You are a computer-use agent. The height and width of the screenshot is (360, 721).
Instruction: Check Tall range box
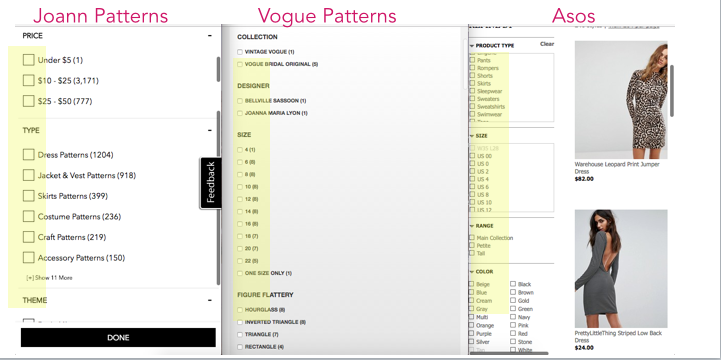coord(472,253)
